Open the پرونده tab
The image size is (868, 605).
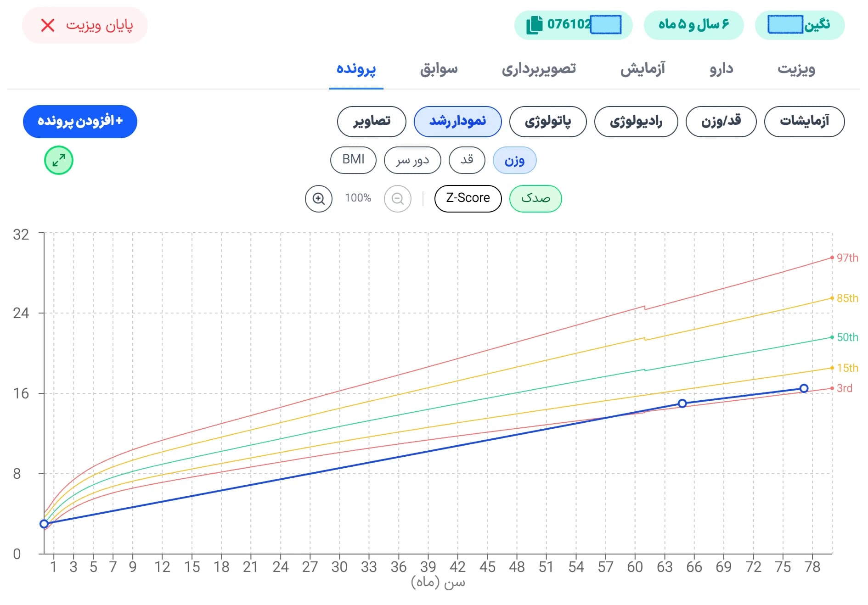356,69
